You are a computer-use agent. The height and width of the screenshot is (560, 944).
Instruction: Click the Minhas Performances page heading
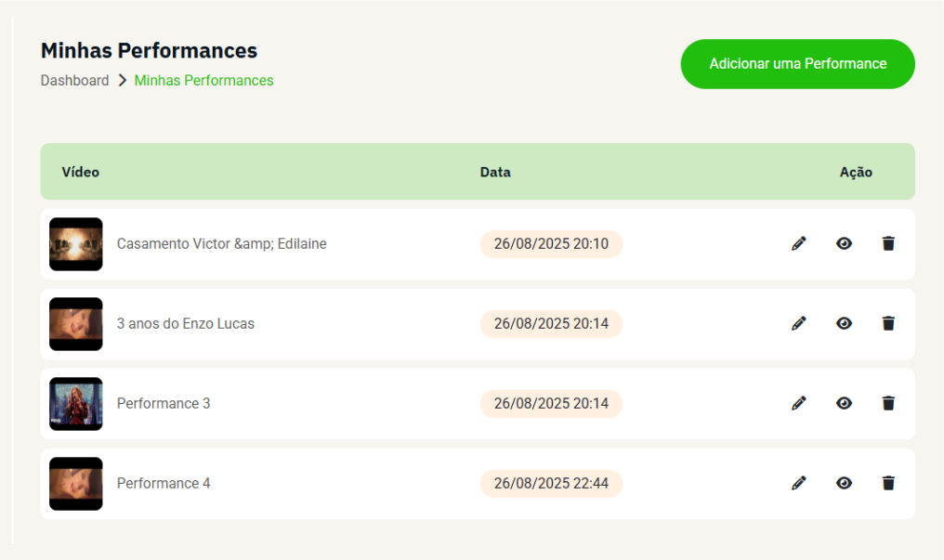(150, 50)
